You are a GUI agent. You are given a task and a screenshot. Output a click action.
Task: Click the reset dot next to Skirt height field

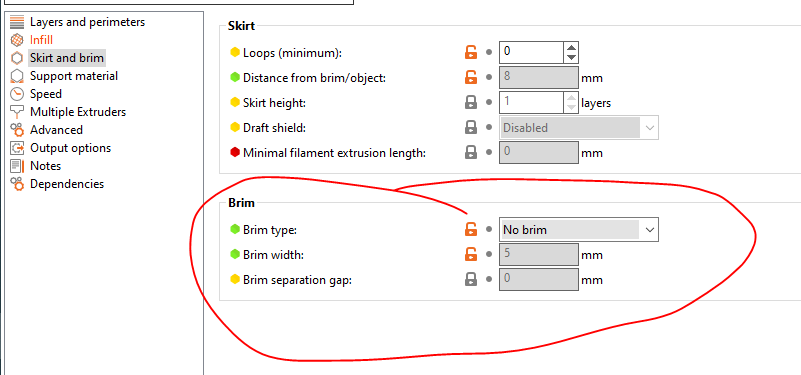click(x=489, y=103)
